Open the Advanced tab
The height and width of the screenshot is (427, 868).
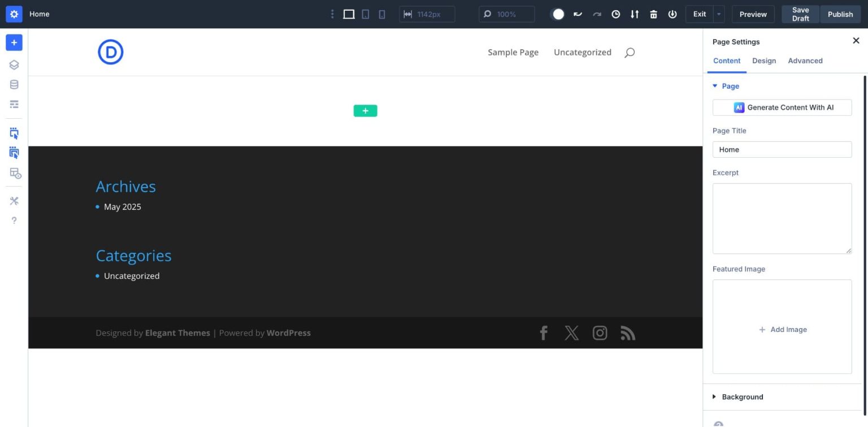coord(805,61)
